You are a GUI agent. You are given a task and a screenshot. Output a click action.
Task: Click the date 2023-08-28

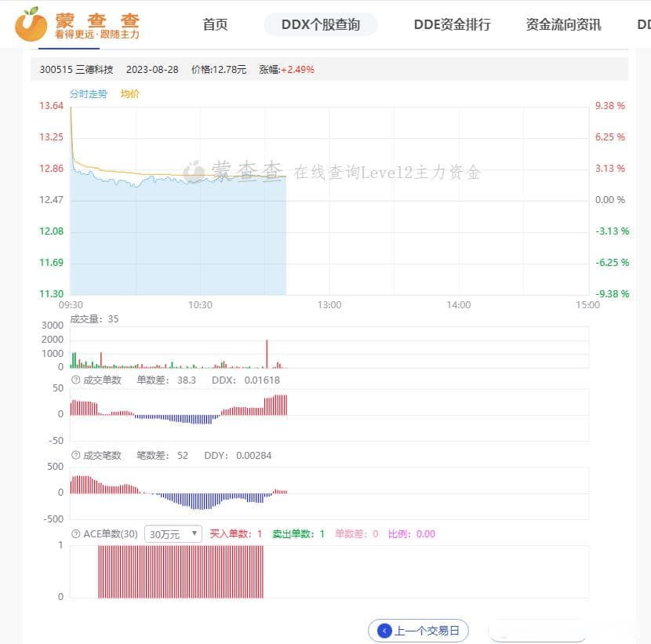tap(152, 69)
